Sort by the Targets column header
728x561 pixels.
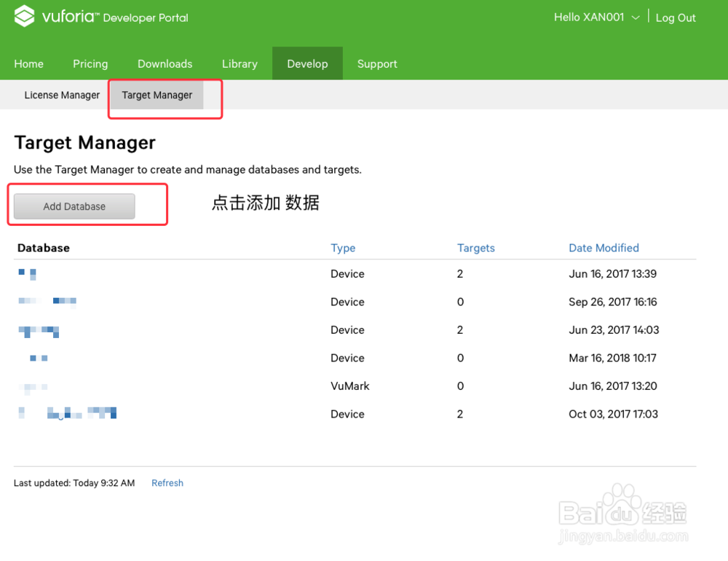[x=476, y=248]
